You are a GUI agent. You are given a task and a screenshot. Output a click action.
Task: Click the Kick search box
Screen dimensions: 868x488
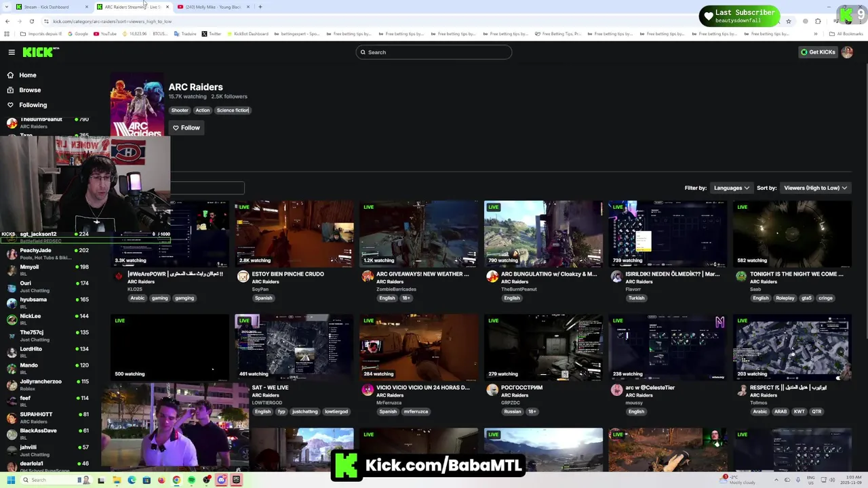(x=434, y=52)
